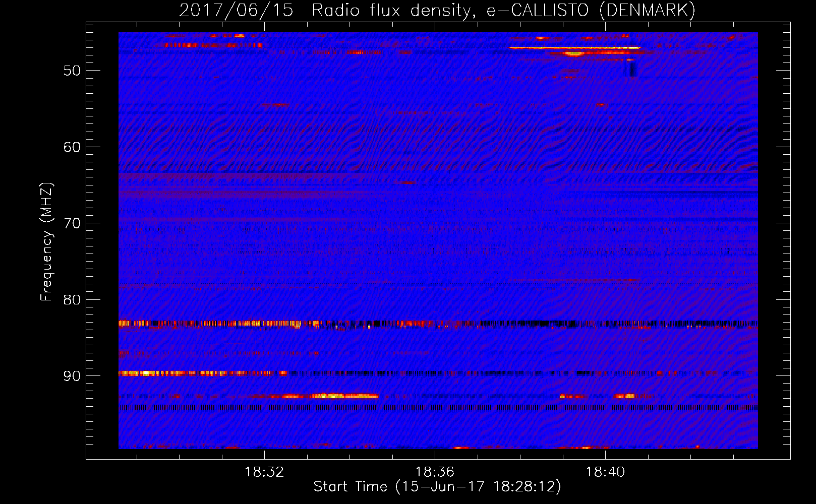Click the 60 frequency tick label
The image size is (816, 504).
point(72,147)
